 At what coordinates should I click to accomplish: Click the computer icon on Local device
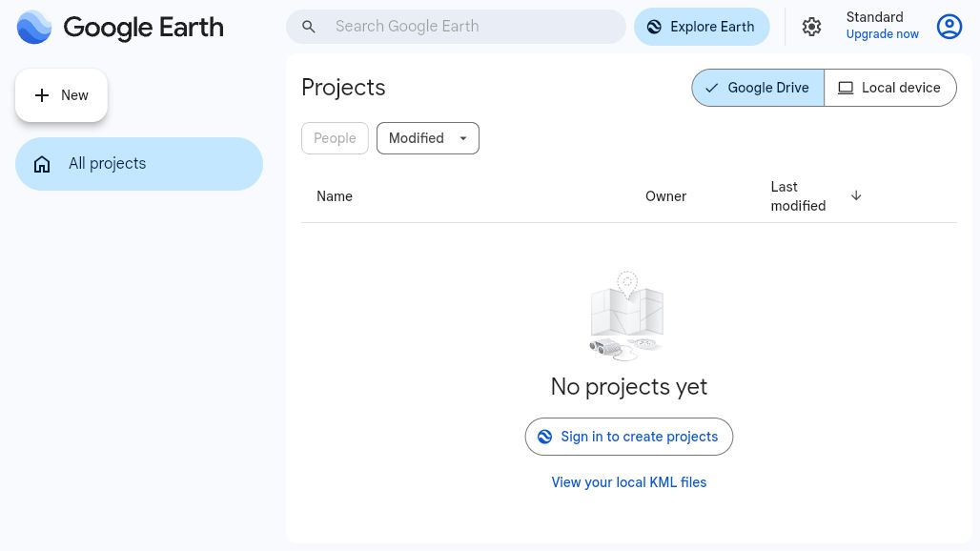pos(846,88)
